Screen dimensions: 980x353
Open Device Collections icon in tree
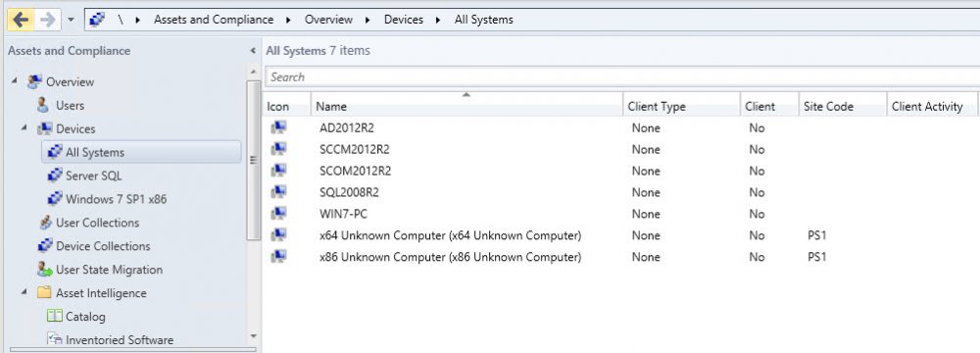coord(45,245)
